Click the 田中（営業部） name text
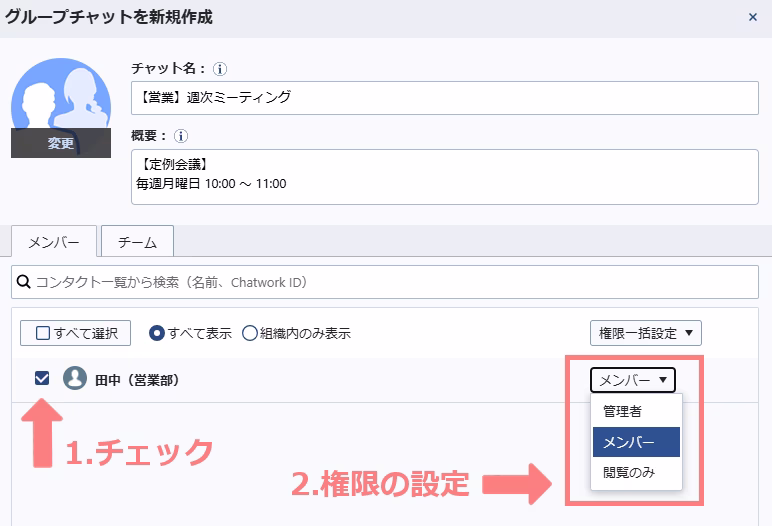 pos(137,380)
